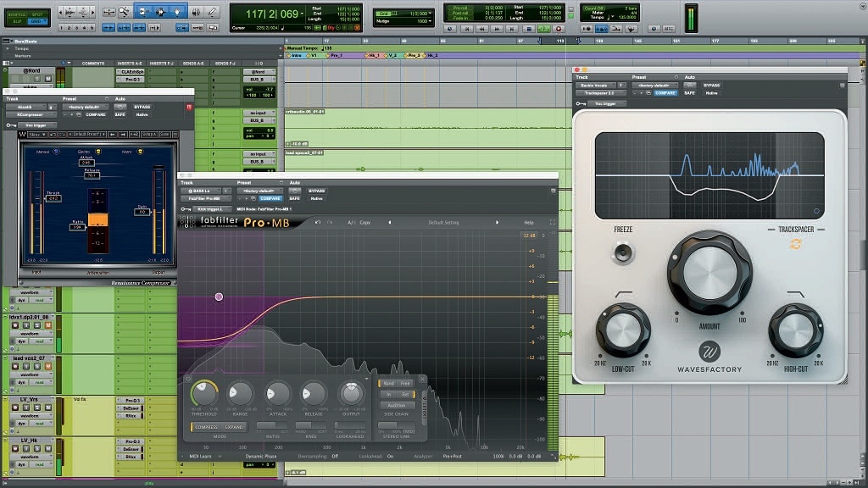
Task: Click the transport Record button
Action: click(x=559, y=29)
